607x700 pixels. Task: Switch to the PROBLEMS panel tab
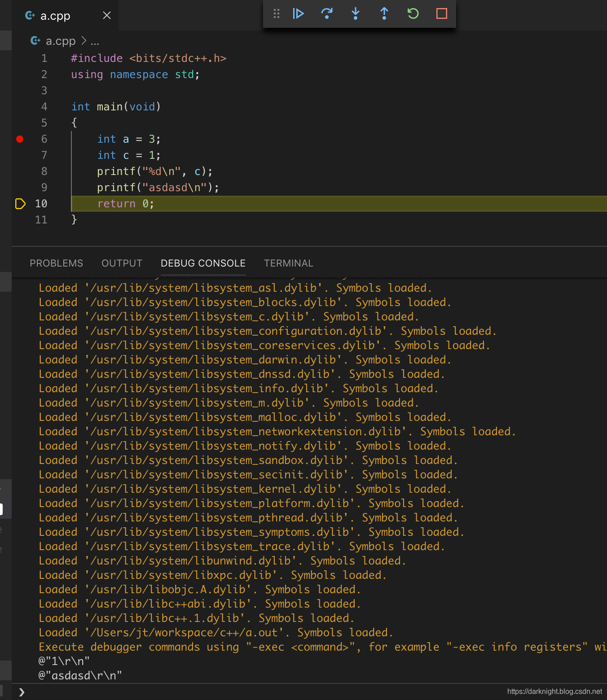click(x=57, y=263)
